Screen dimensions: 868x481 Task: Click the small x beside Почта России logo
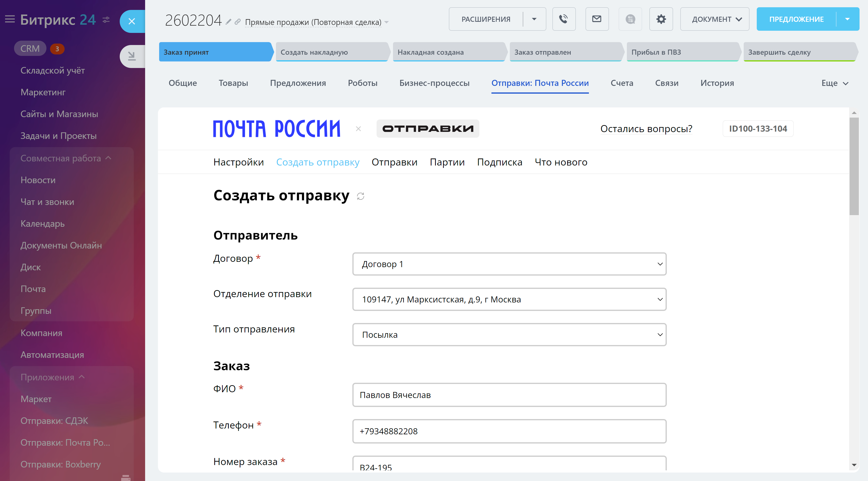click(x=358, y=129)
